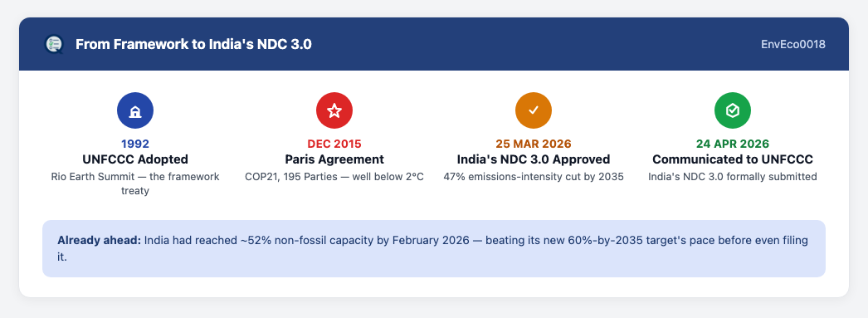
Task: Click the red star icon for Paris Agreement
Action: click(334, 110)
